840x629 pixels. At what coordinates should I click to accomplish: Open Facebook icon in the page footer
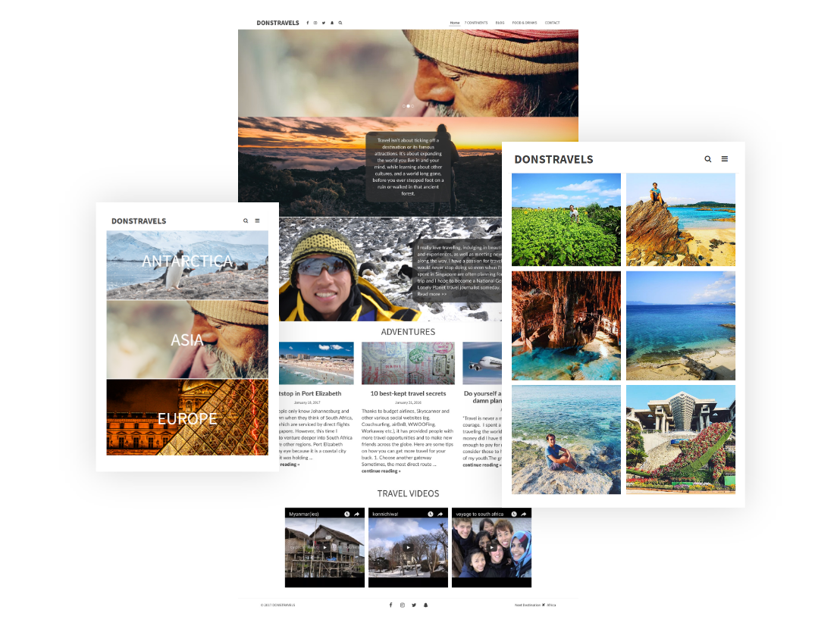pos(390,605)
